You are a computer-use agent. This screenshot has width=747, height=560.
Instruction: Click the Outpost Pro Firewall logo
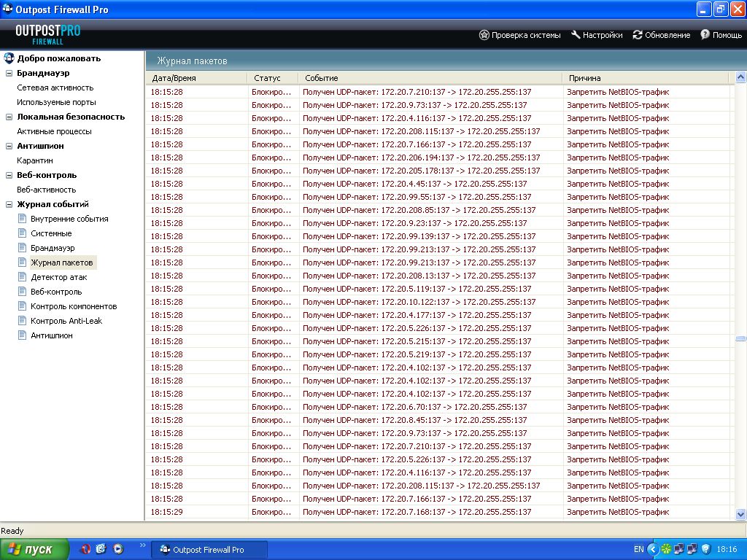[47, 34]
